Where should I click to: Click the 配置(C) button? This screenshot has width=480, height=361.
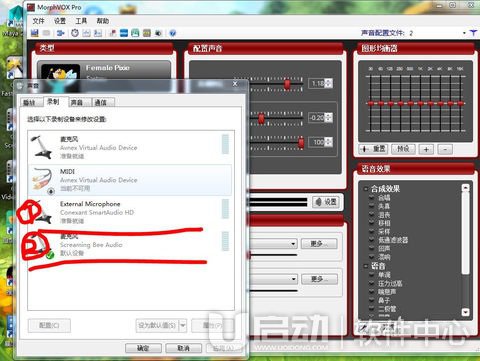point(49,325)
